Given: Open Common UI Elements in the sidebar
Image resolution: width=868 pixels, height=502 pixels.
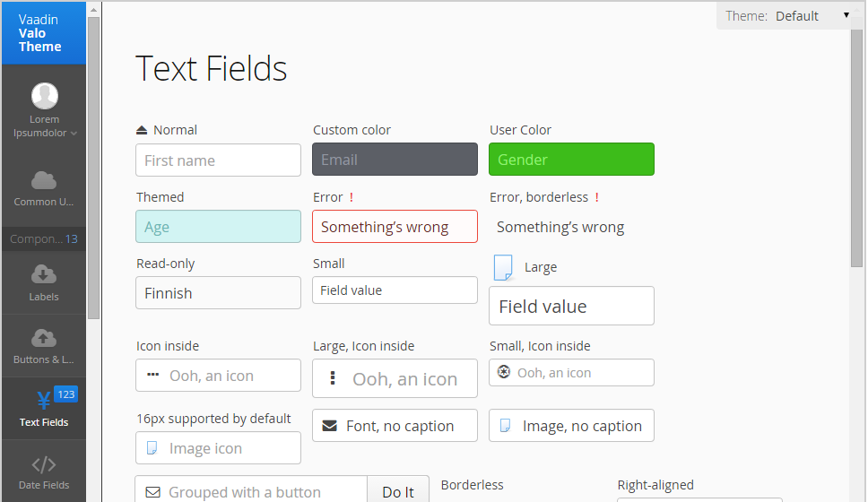Looking at the screenshot, I should click(x=44, y=188).
